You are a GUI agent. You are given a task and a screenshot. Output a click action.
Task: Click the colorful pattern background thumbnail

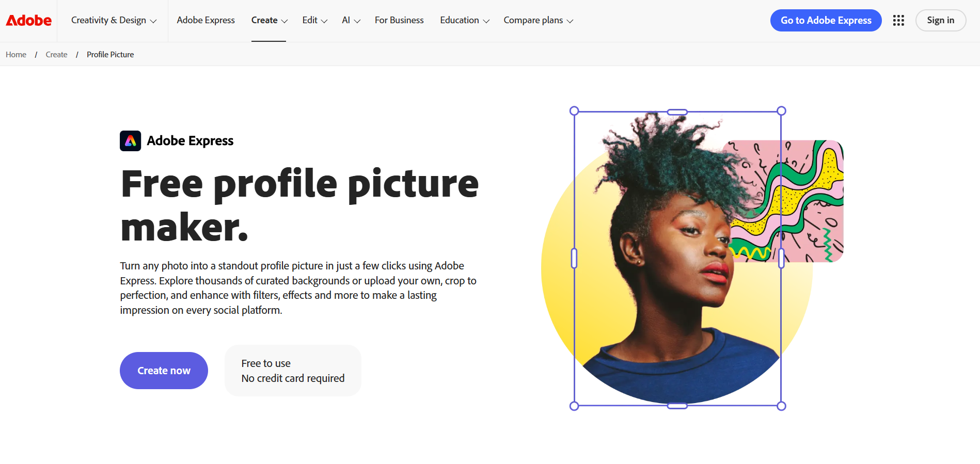click(x=813, y=201)
